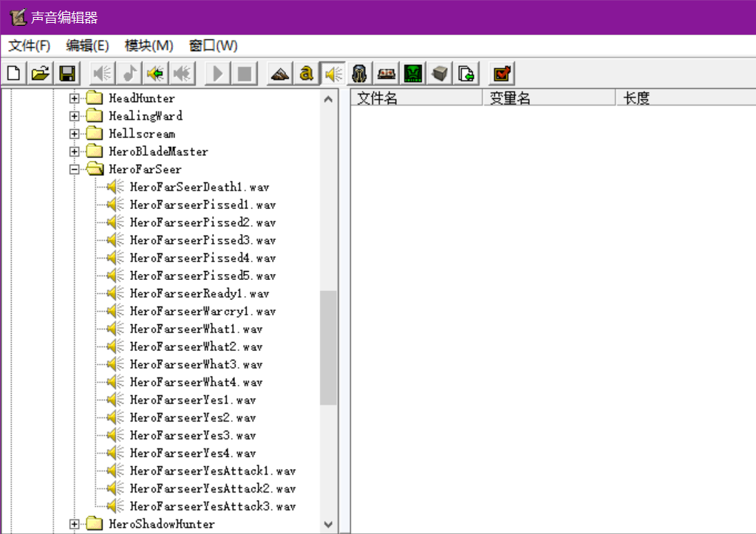Open the Trigger Editor letter 'a' icon
The height and width of the screenshot is (534, 756).
(306, 73)
